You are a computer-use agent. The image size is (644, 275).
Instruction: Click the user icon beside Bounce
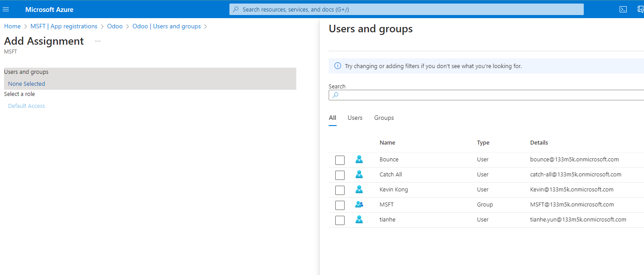coord(359,160)
